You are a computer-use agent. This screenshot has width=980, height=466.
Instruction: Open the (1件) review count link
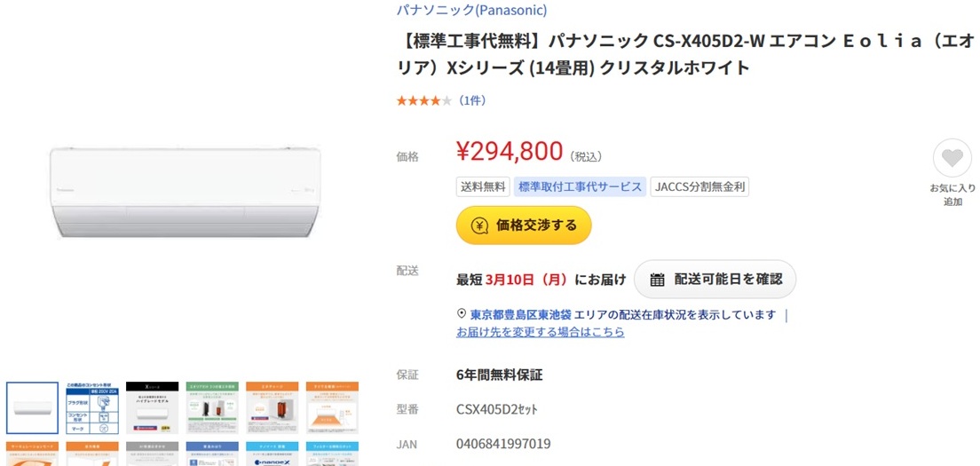click(x=471, y=101)
